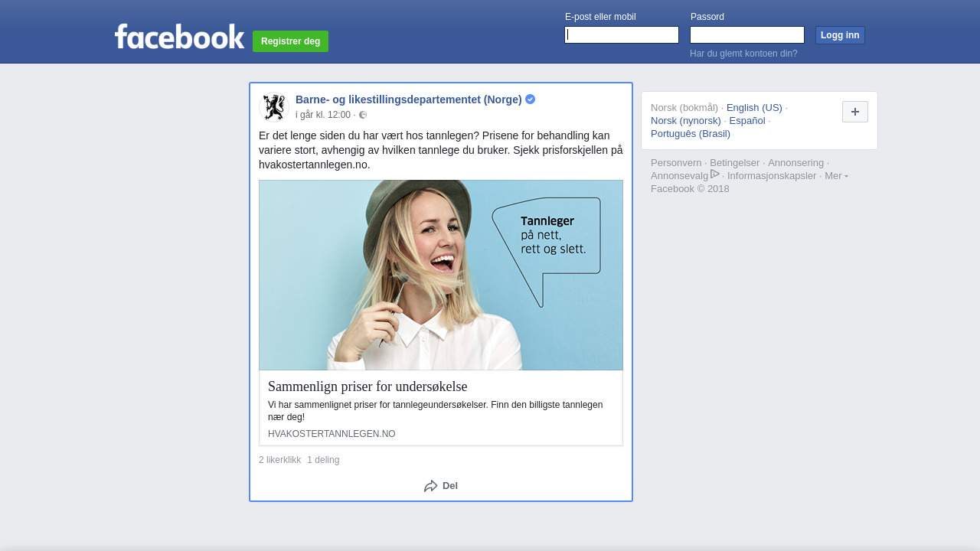
Task: Click the department's coat of arms avatar
Action: (x=273, y=107)
